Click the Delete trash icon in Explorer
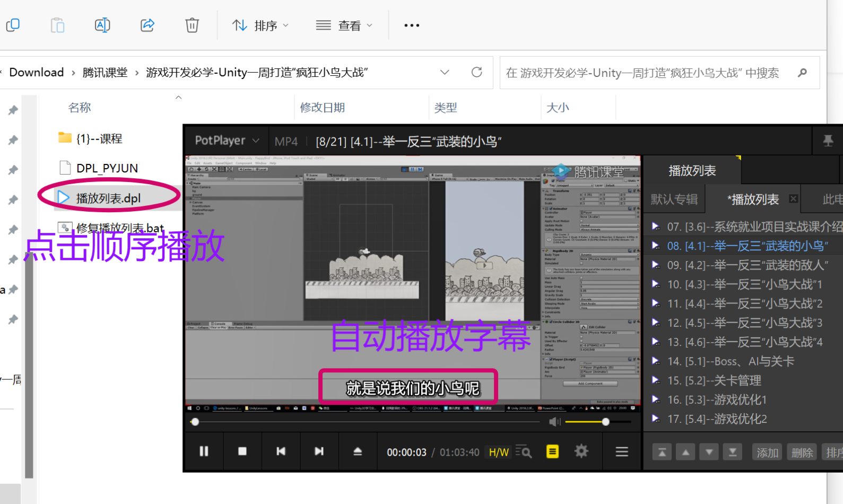 coord(192,25)
